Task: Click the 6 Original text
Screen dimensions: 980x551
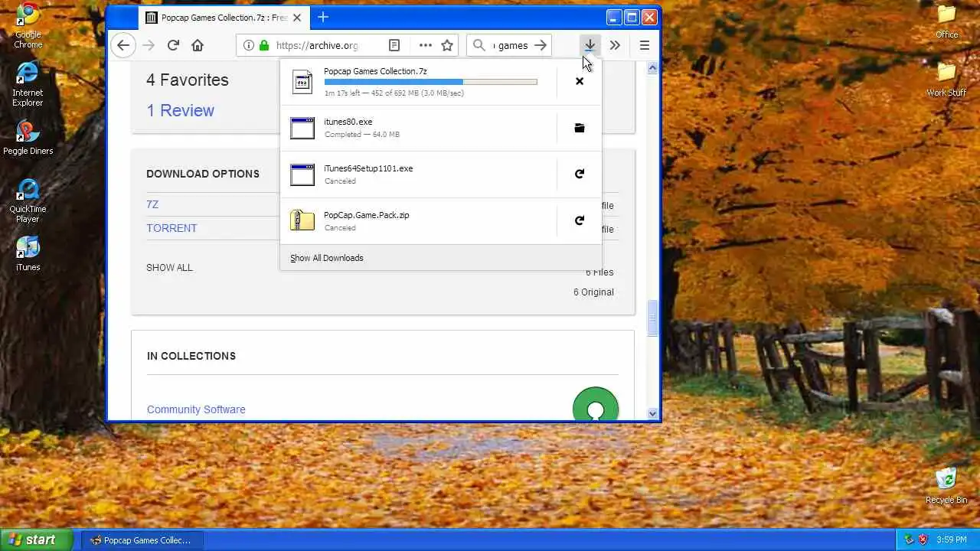Action: pos(593,292)
